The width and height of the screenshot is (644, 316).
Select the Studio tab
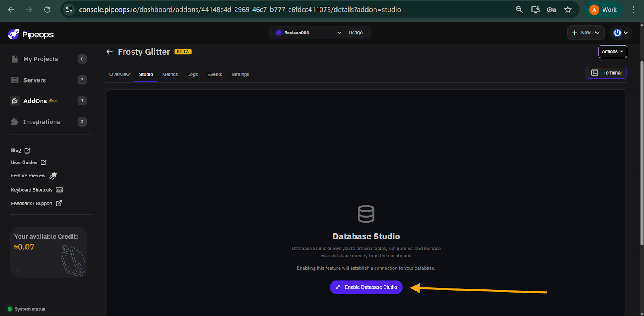[x=146, y=75]
